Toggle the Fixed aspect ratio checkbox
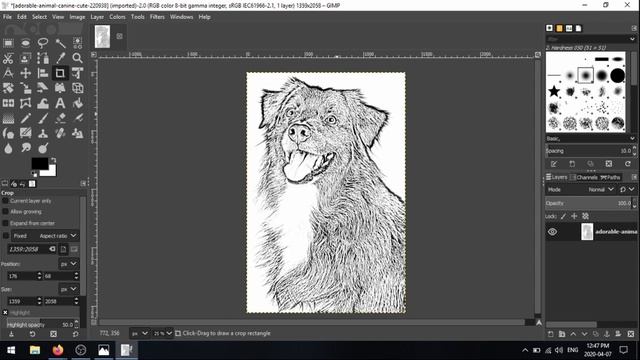Screen dimensions: 640x360 click(x=6, y=236)
